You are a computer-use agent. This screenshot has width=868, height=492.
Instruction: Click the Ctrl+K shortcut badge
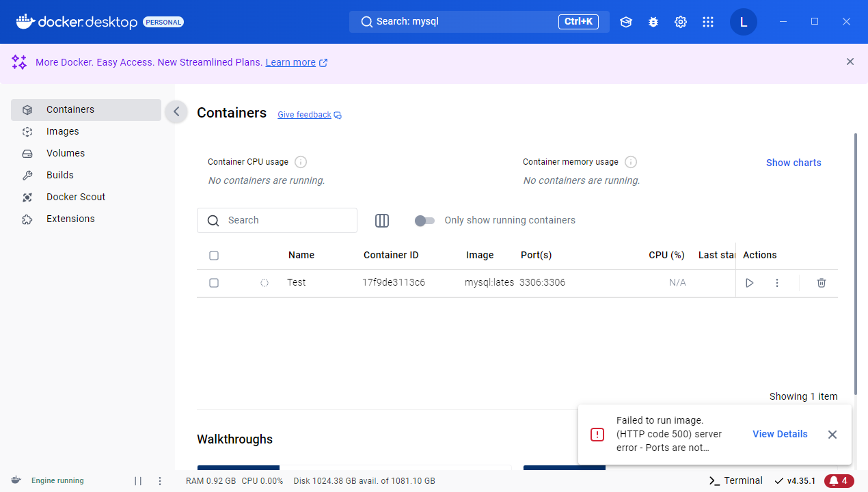pyautogui.click(x=578, y=22)
